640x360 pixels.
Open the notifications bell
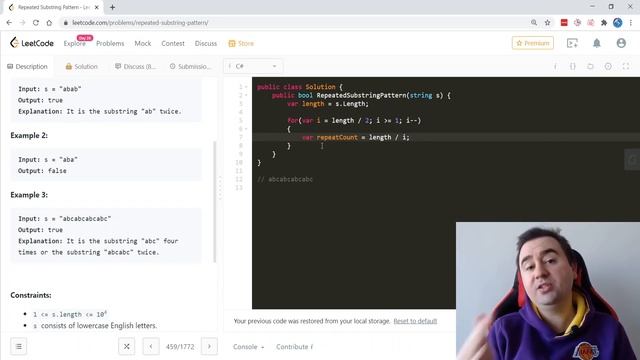tap(597, 43)
